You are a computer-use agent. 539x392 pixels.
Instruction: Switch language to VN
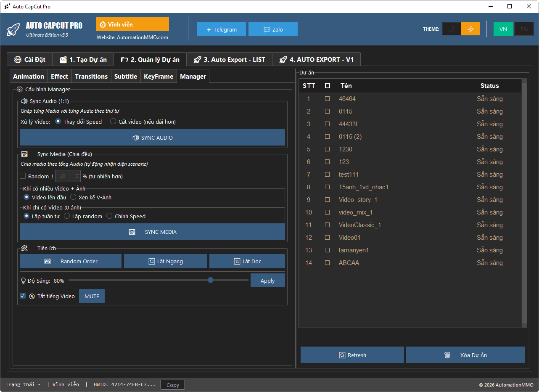[503, 29]
